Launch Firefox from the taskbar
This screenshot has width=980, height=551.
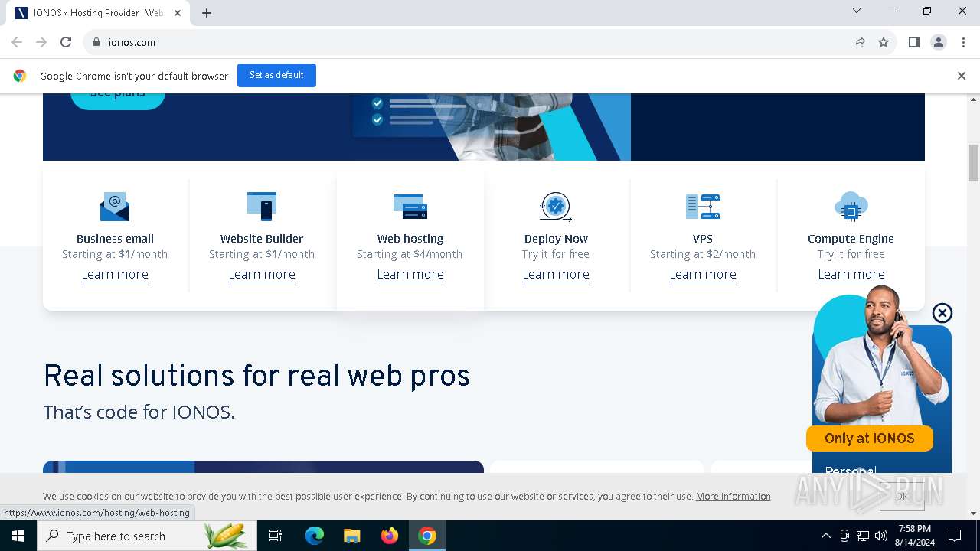(389, 536)
